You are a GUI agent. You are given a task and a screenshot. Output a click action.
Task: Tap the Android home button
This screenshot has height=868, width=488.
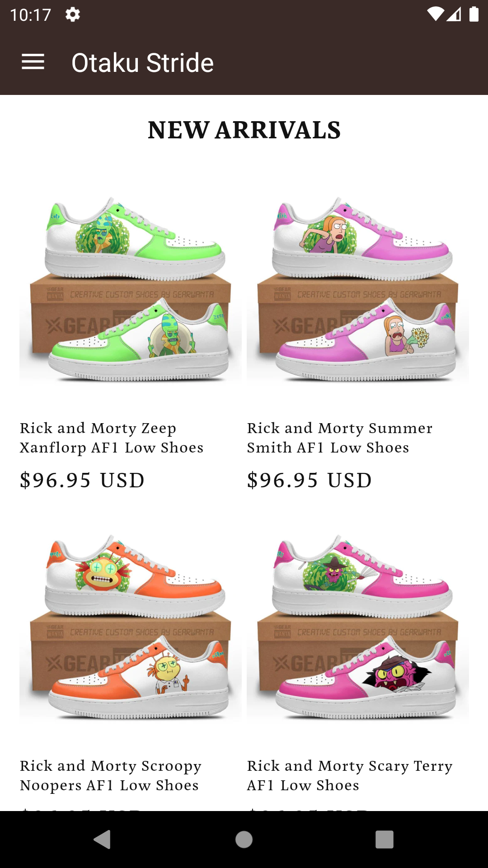coord(244,840)
